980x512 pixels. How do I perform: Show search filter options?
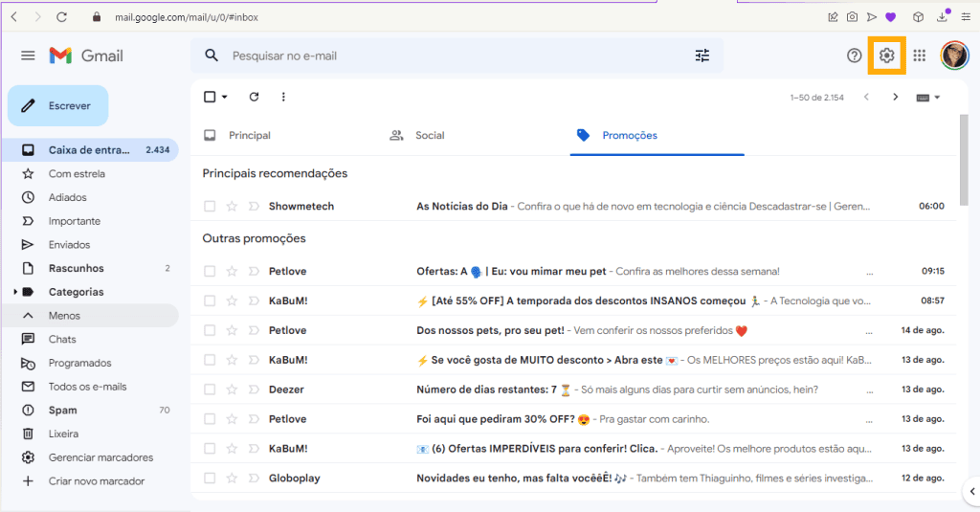(702, 56)
